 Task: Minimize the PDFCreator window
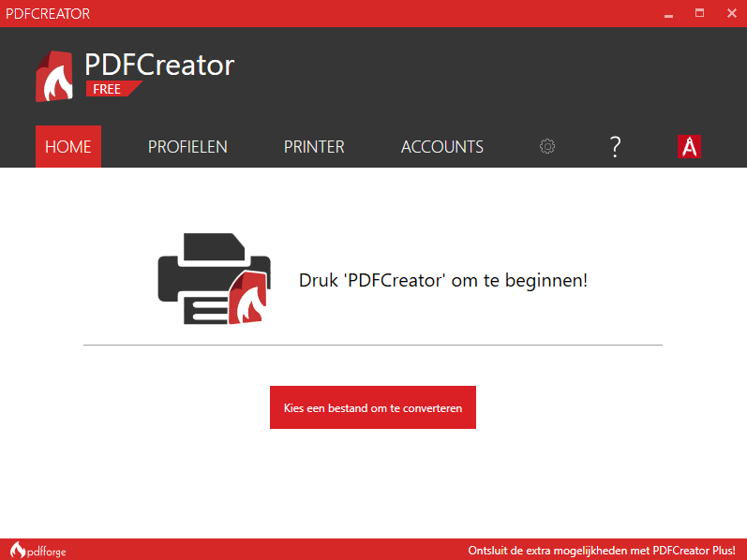click(x=668, y=14)
